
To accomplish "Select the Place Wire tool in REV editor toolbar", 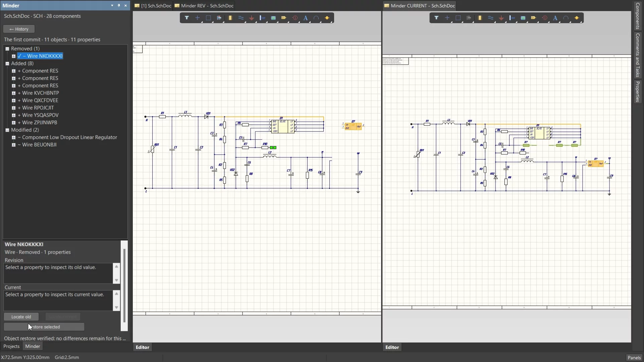I will coord(241,18).
